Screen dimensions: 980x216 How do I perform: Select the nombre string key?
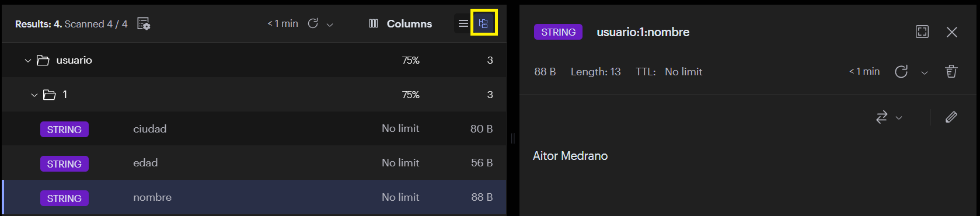tap(254, 197)
